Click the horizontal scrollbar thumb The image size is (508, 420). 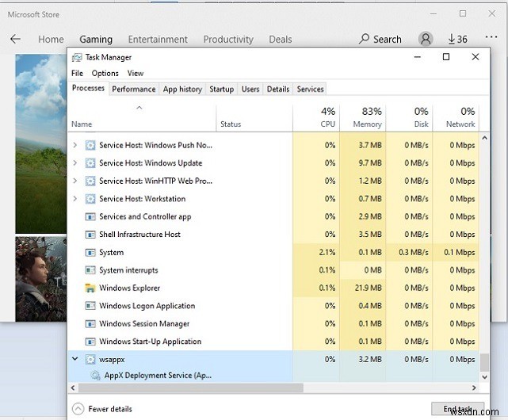click(x=190, y=388)
